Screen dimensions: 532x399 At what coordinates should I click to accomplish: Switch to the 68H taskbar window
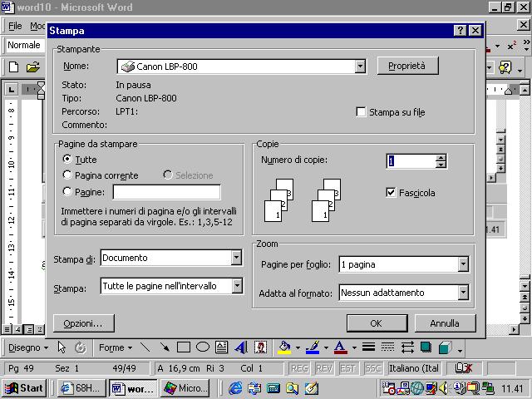tap(81, 388)
